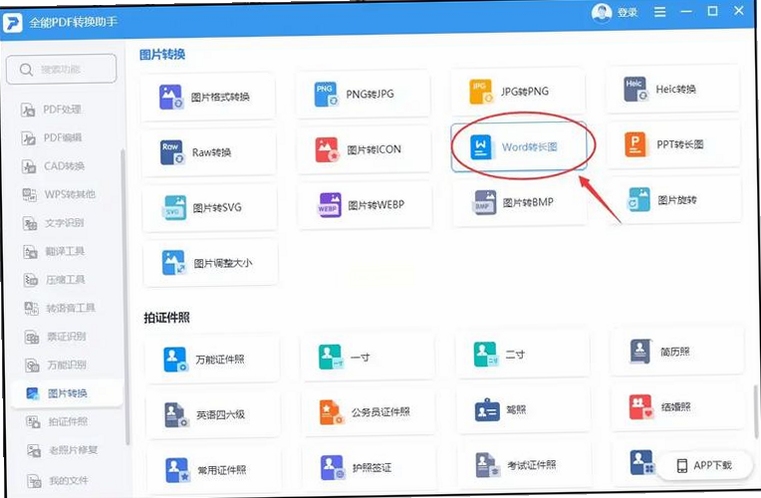
Task: Click the app logo in title bar
Action: 12,22
